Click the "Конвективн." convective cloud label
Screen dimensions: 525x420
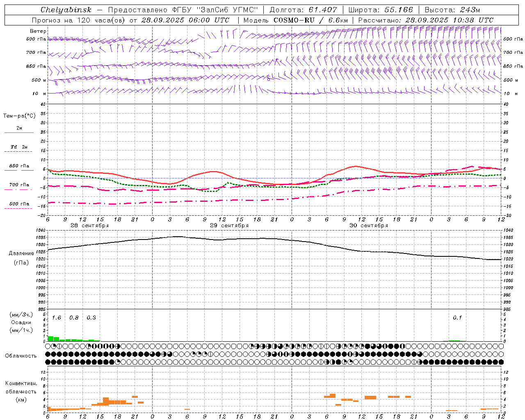21,383
